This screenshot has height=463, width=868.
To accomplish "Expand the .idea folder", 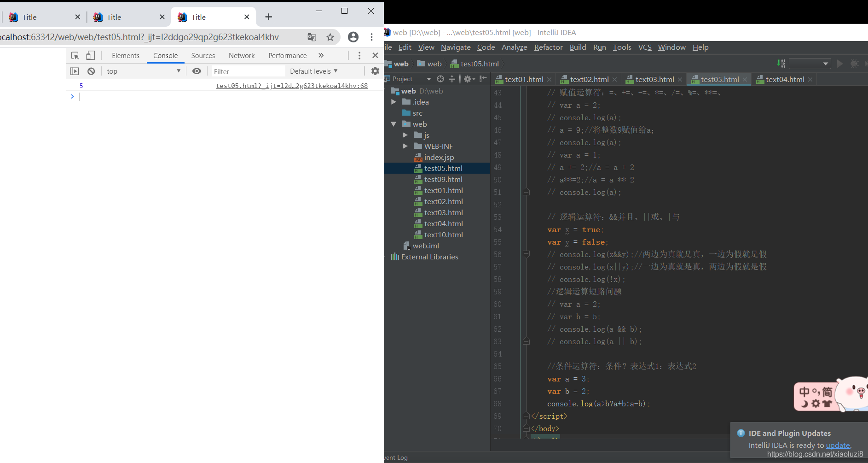I will tap(393, 102).
